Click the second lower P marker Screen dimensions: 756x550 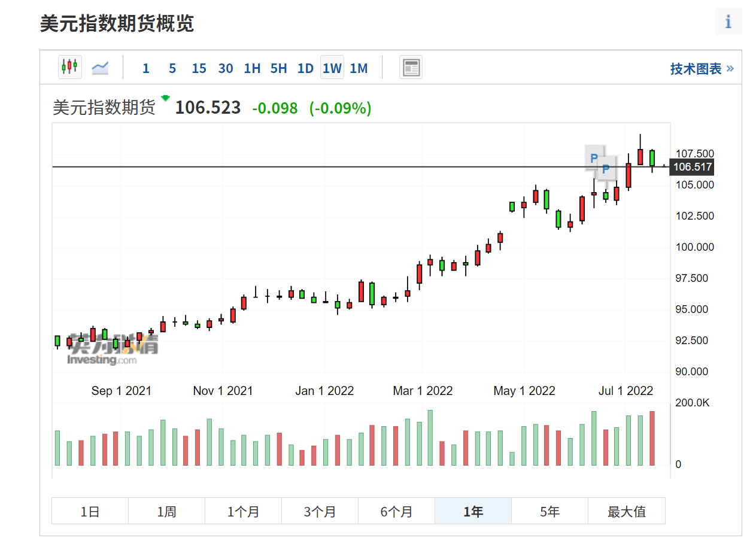click(606, 169)
